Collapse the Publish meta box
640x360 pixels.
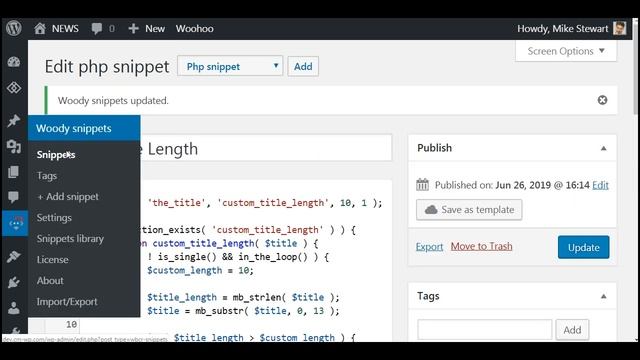coord(603,148)
